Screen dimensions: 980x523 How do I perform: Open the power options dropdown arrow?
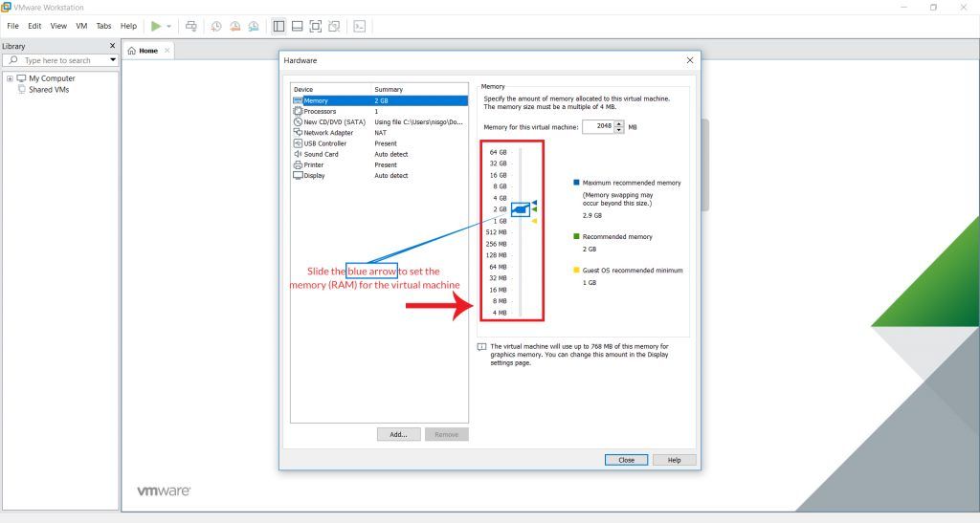(x=168, y=26)
